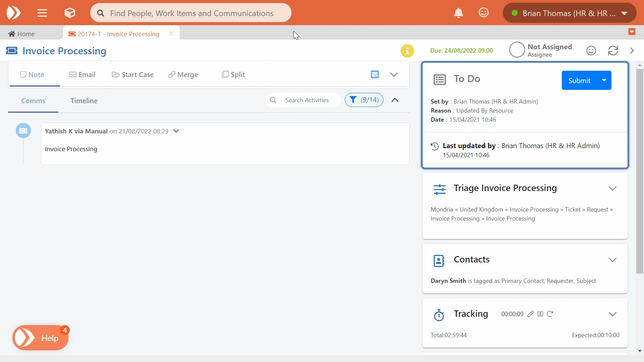Open the Submit button dropdown arrow

click(x=604, y=80)
